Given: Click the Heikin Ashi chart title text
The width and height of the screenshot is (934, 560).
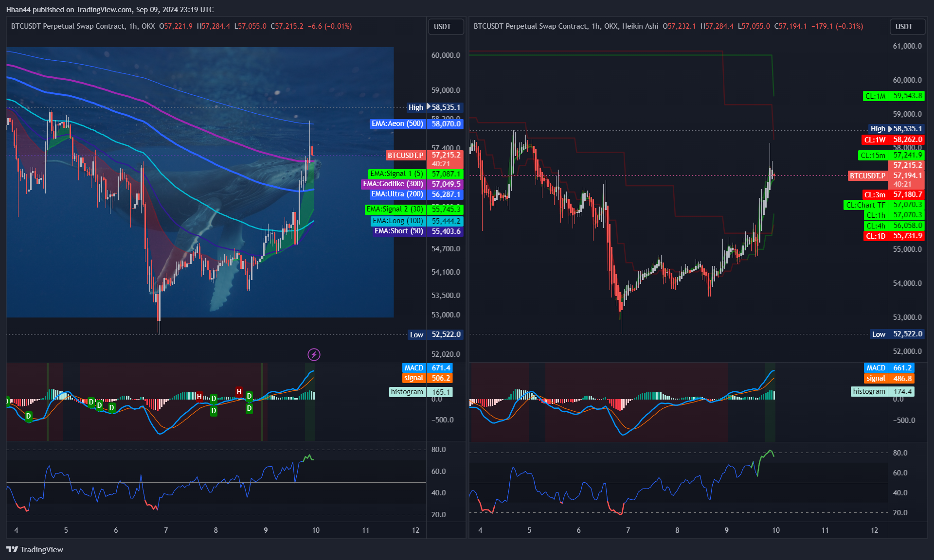Looking at the screenshot, I should (566, 26).
